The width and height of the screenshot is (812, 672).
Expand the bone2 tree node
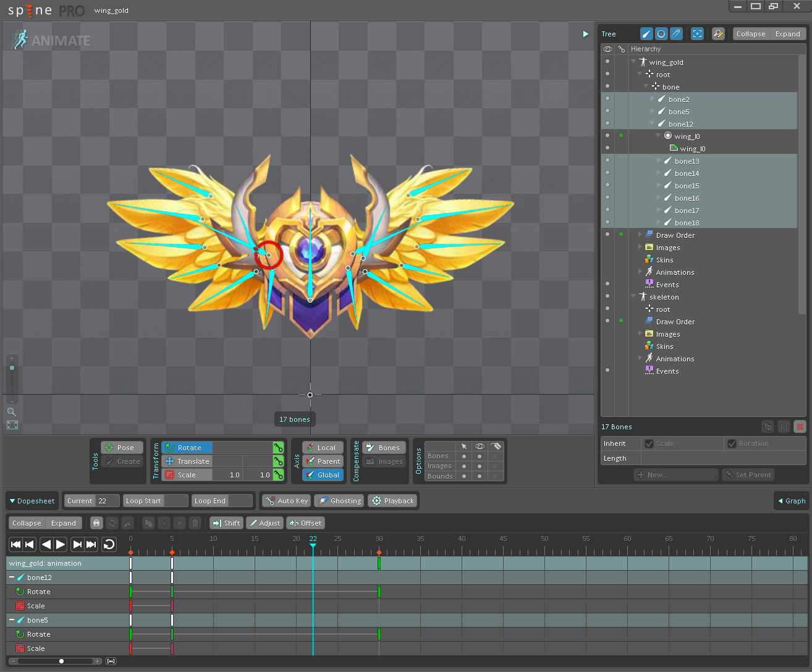[x=653, y=99]
